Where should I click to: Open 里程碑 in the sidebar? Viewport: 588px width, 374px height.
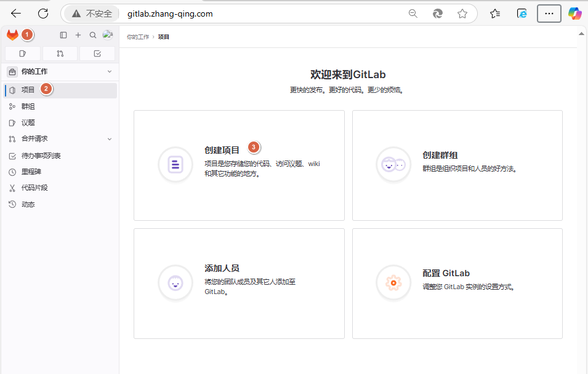[x=60, y=172]
